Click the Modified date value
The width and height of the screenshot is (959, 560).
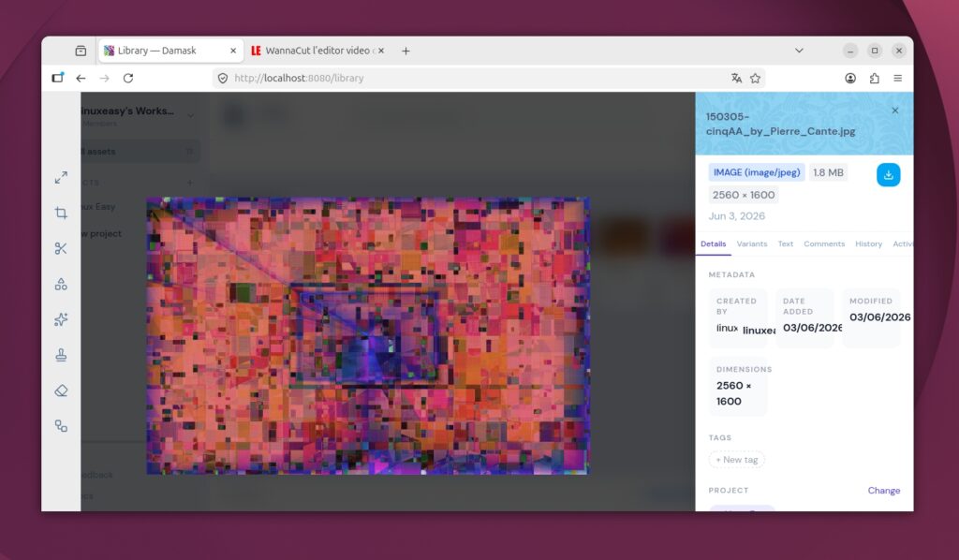[879, 317]
